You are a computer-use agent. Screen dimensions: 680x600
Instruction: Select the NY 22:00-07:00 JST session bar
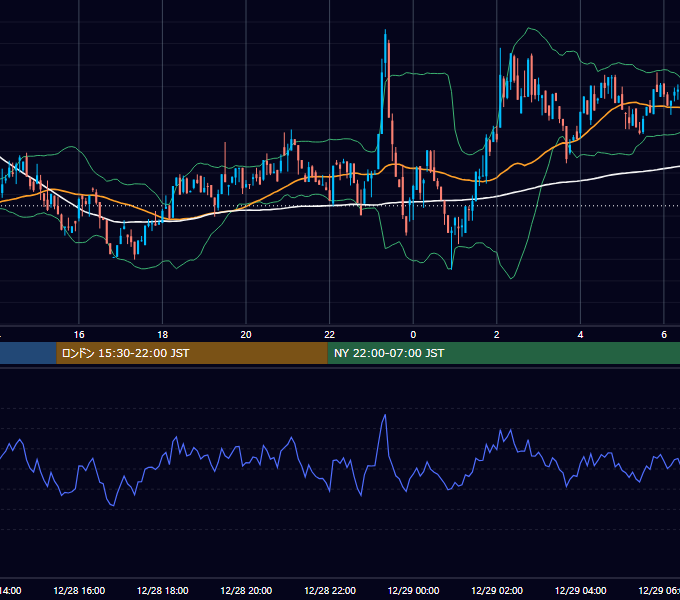pyautogui.click(x=503, y=353)
